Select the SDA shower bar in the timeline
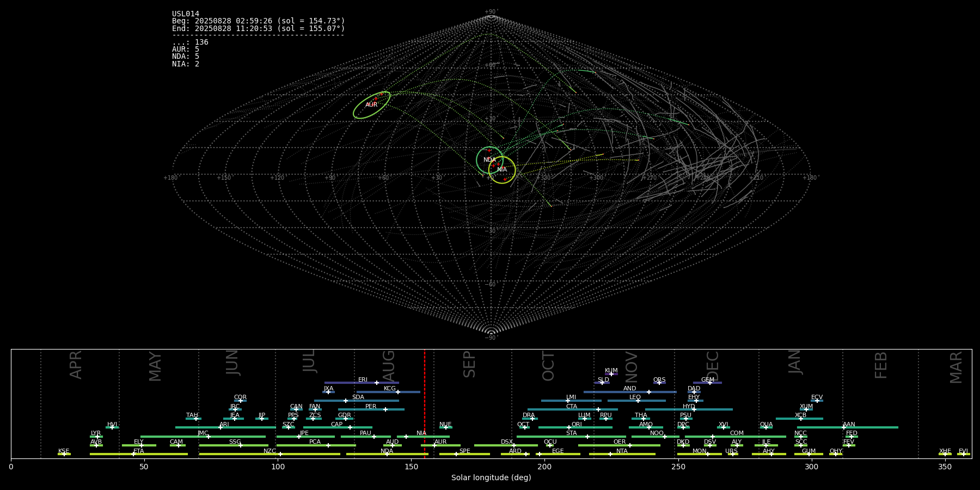This screenshot has width=980, height=490. pos(357,401)
